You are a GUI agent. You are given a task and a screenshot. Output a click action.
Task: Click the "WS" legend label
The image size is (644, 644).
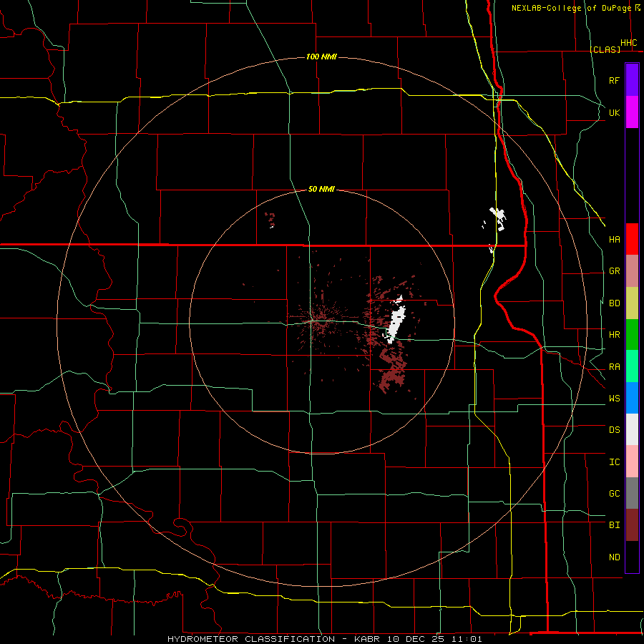click(615, 399)
